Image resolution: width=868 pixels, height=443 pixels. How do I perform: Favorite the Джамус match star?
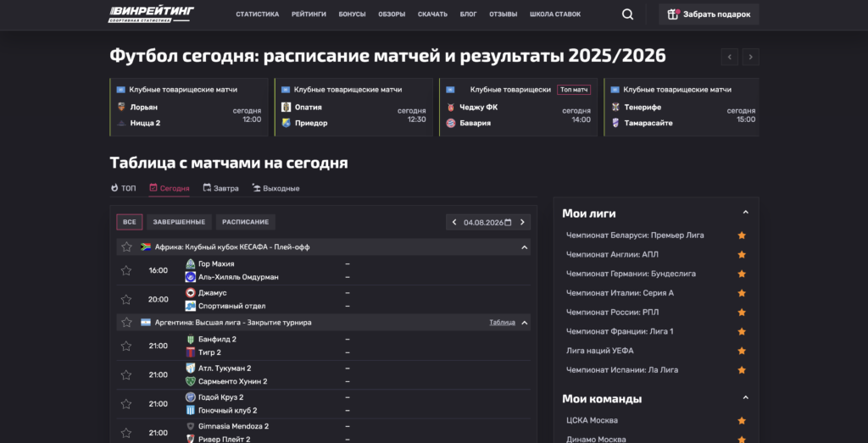126,299
